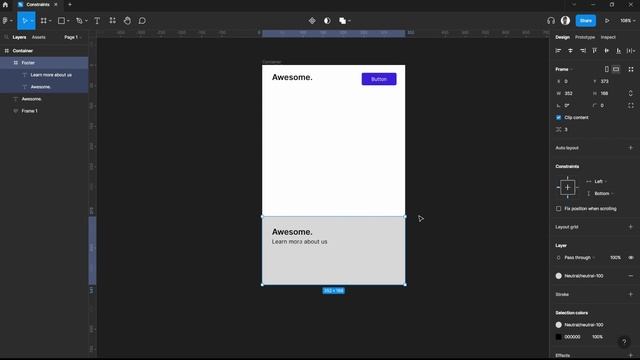The height and width of the screenshot is (360, 640).
Task: Click the Boolean groups icon
Action: coord(342,20)
